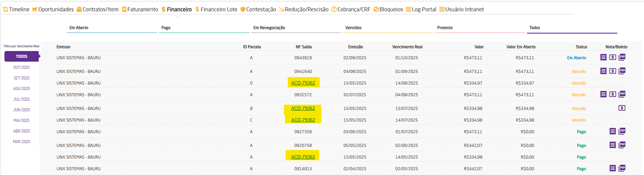The image size is (644, 175).
Task: Open the Usuário Intranet tab
Action: [461, 9]
